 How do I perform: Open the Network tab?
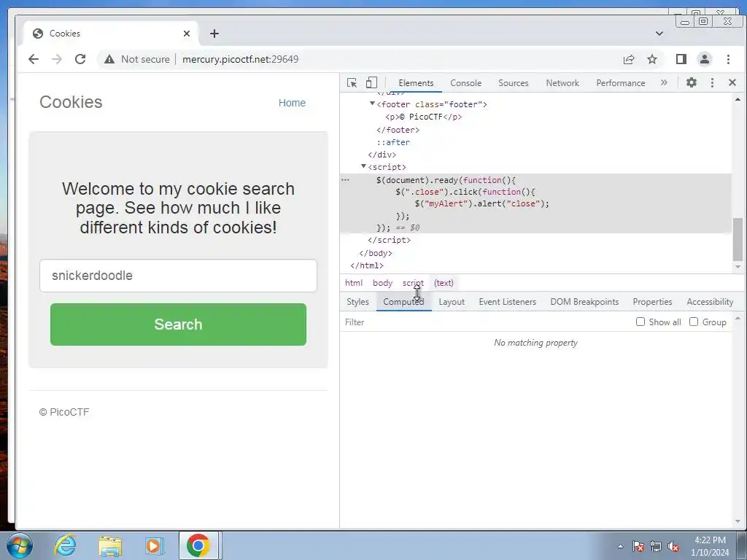coord(562,83)
